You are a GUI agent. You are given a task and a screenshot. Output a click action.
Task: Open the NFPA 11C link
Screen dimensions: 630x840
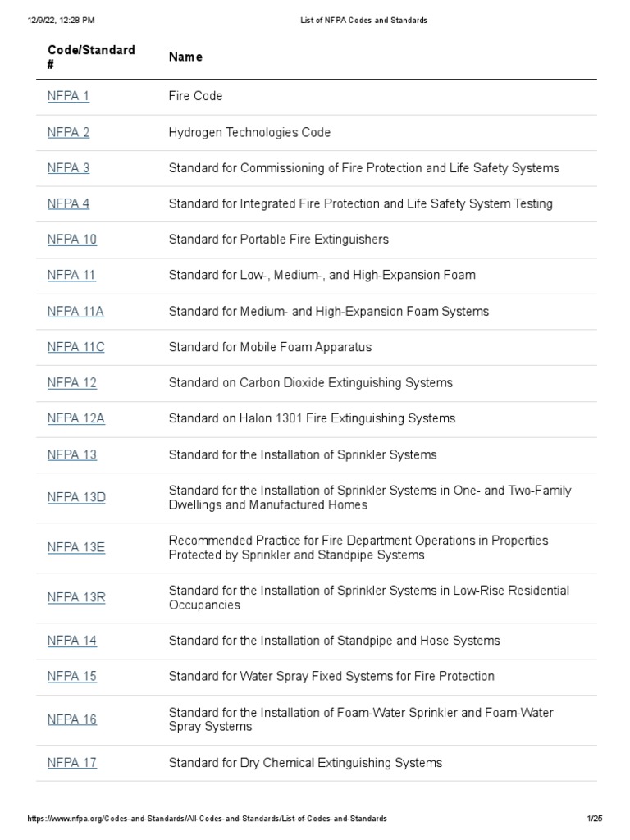tap(75, 347)
